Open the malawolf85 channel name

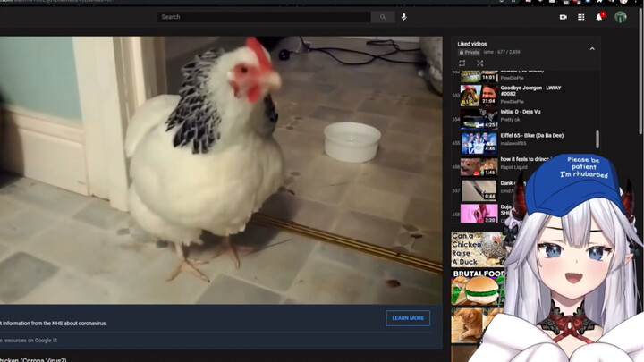[x=513, y=143]
